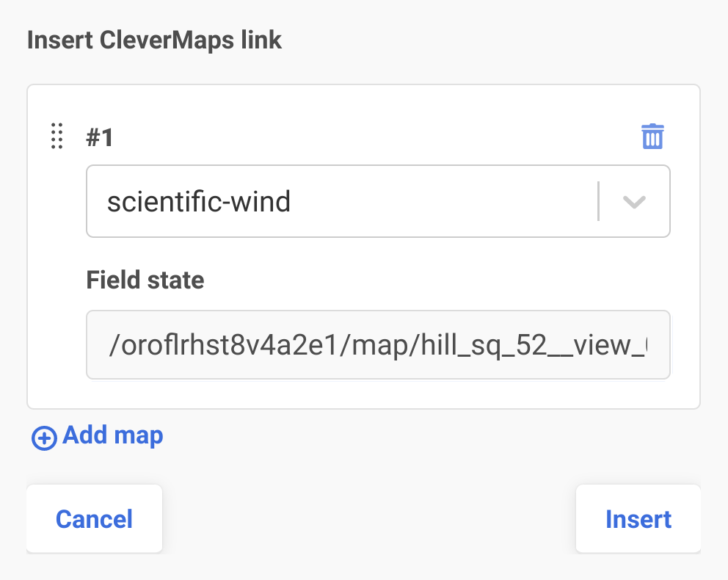Grab the six-dot reorder grip icon
The width and height of the screenshot is (728, 580).
click(57, 137)
